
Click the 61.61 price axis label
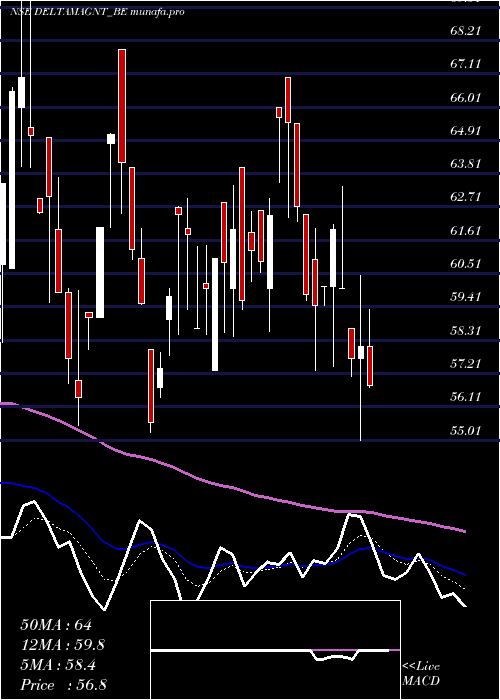466,230
